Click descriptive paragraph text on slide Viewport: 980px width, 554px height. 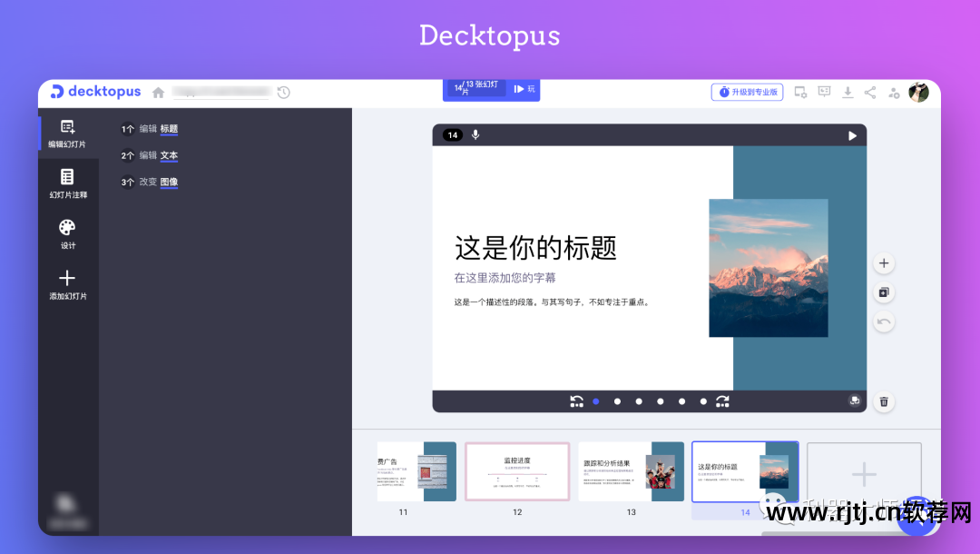(553, 302)
